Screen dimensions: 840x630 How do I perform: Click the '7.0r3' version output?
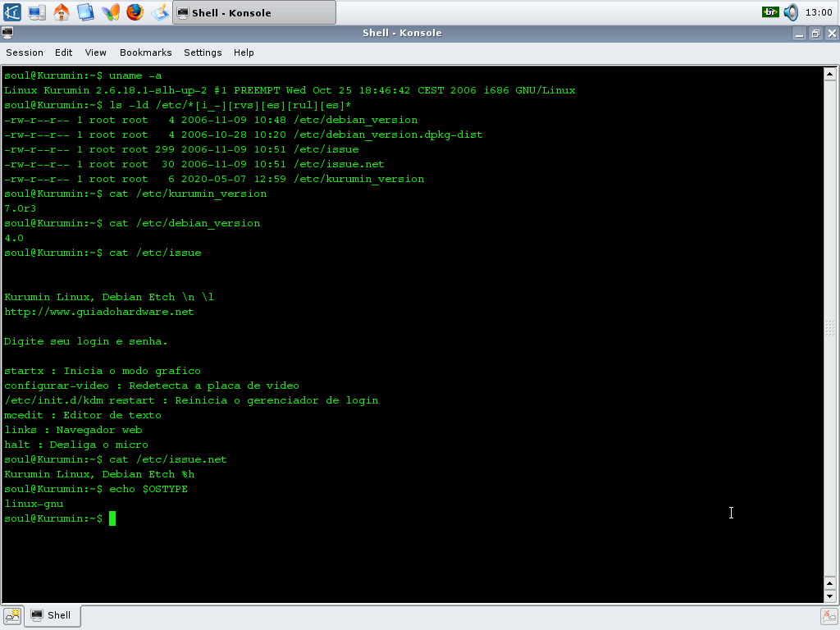coord(20,208)
